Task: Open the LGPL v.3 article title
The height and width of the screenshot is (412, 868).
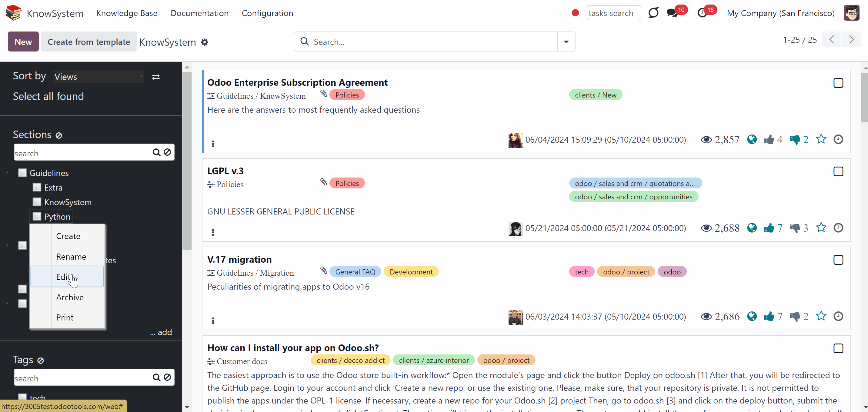Action: [x=225, y=171]
